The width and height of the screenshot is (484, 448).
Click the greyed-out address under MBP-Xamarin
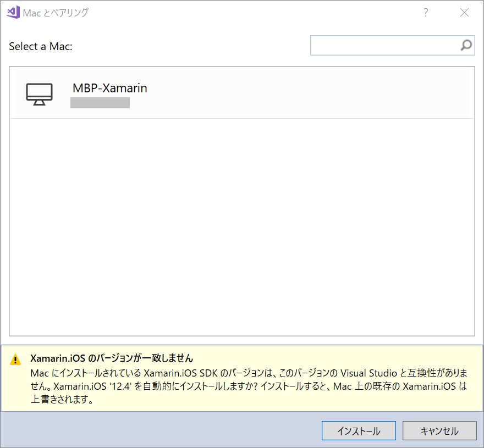click(100, 103)
